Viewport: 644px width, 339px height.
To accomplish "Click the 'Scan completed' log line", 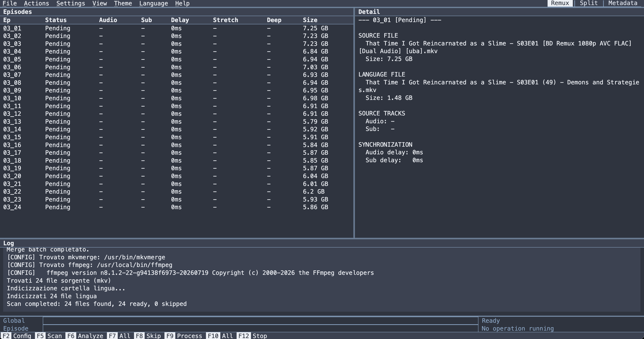I will 96,304.
